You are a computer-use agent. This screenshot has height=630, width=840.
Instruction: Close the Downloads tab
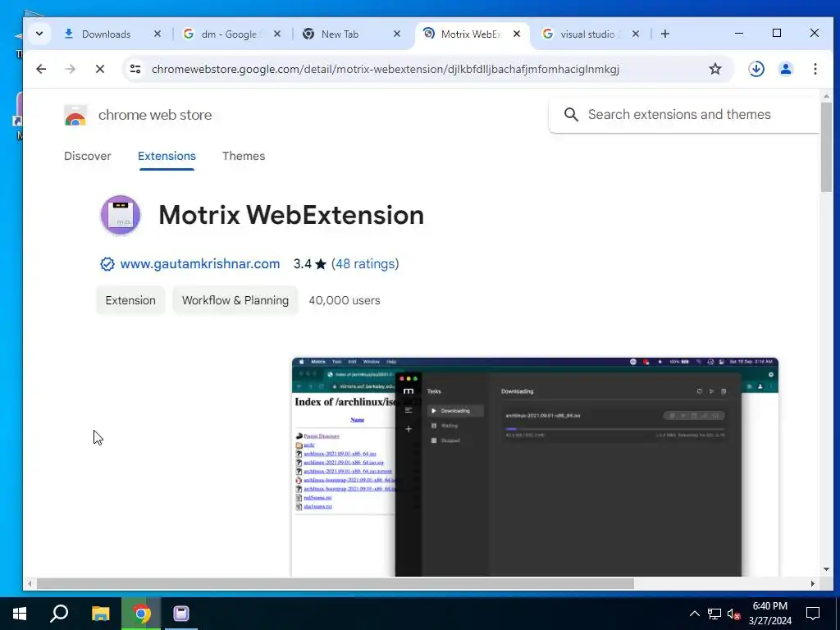[157, 34]
